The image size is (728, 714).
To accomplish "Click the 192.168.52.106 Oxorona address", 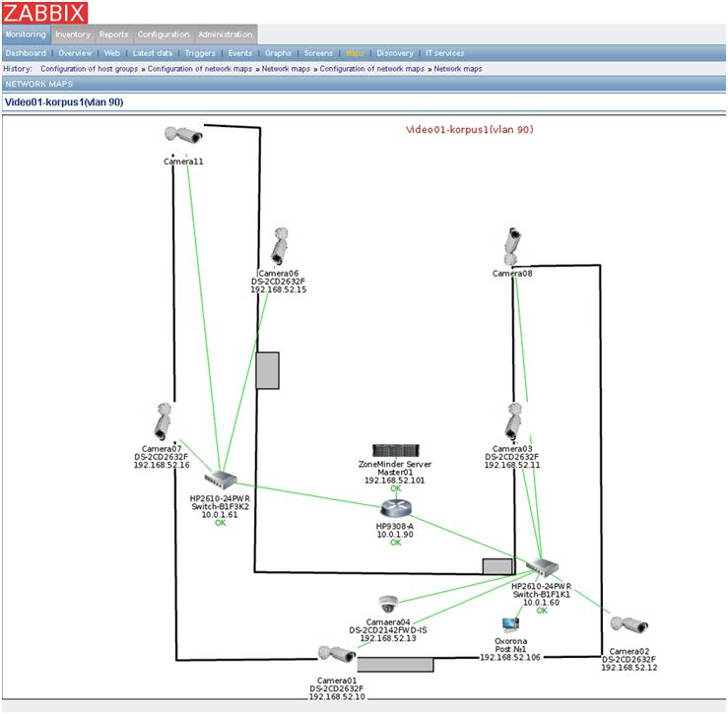I will (x=510, y=657).
